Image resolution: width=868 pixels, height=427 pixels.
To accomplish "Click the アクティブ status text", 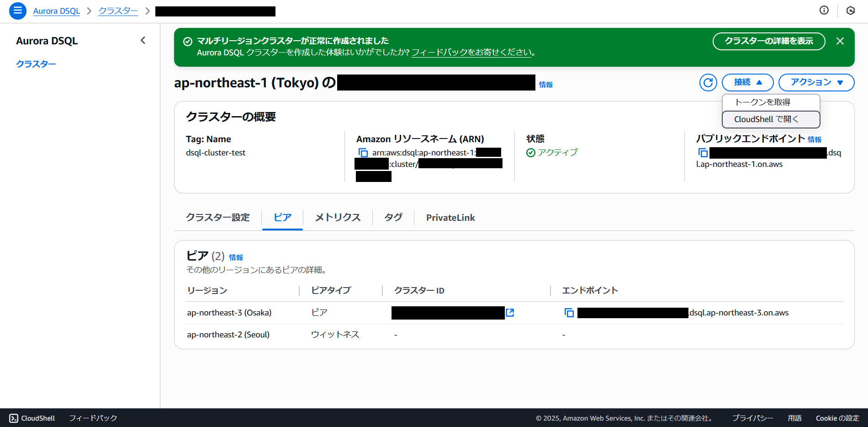I will click(557, 153).
